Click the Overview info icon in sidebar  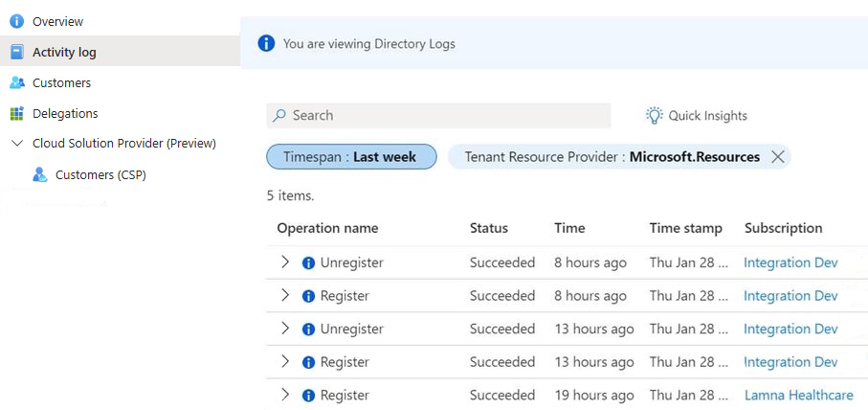[x=16, y=21]
